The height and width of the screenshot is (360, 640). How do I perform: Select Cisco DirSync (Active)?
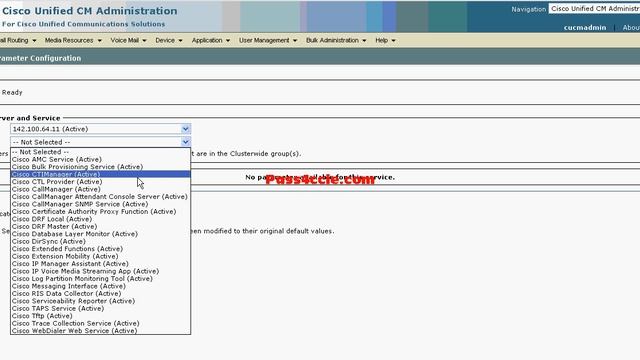100,241
